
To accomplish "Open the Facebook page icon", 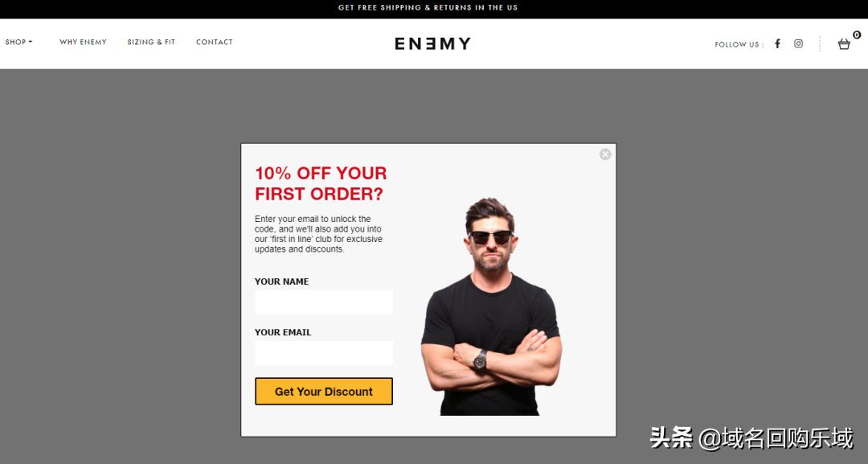I will [777, 43].
